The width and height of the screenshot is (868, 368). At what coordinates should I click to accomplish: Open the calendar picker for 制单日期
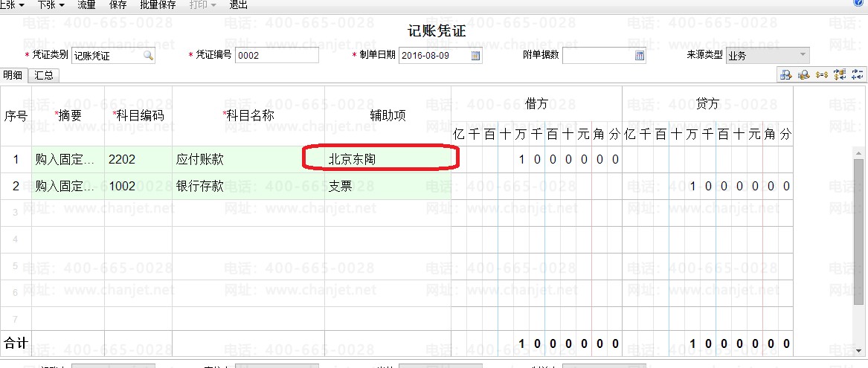[x=475, y=55]
